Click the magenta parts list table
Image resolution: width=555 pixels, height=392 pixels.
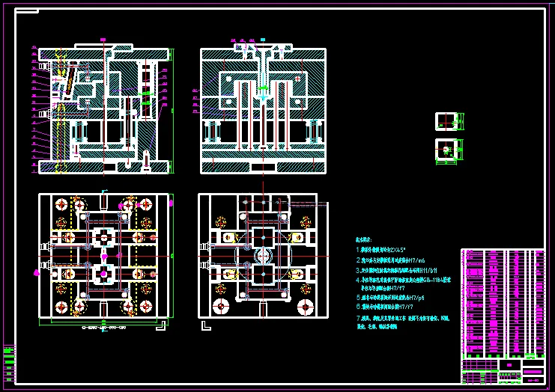point(503,304)
